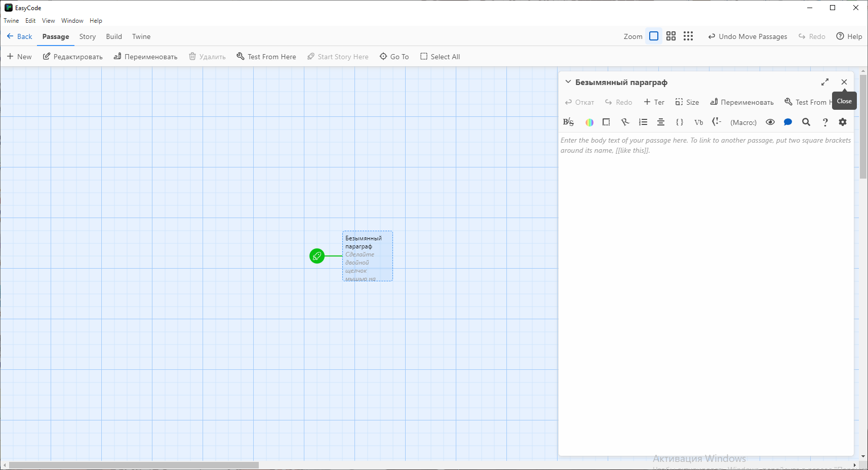
Task: Insert verbatim (Vb) markup
Action: pyautogui.click(x=698, y=122)
